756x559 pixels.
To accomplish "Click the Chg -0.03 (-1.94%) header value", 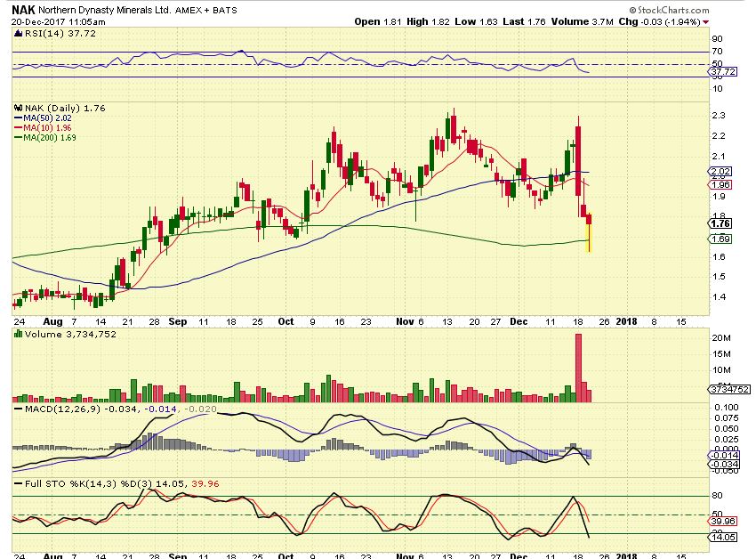I will (660, 21).
